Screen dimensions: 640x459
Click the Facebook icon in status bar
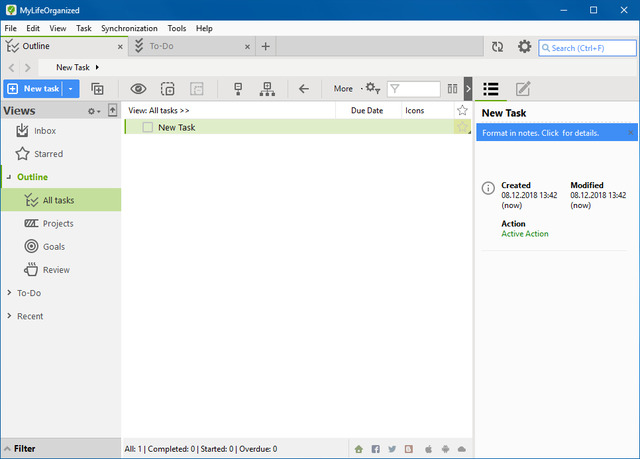376,449
